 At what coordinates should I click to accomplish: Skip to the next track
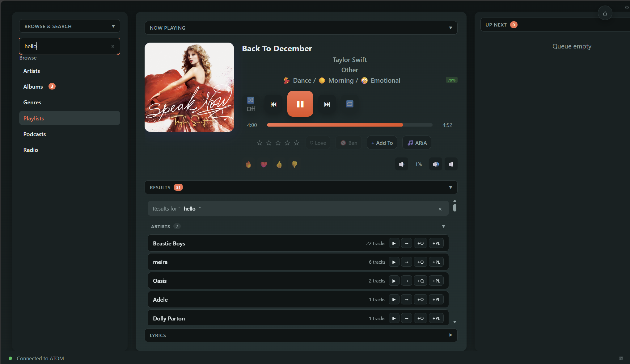327,104
